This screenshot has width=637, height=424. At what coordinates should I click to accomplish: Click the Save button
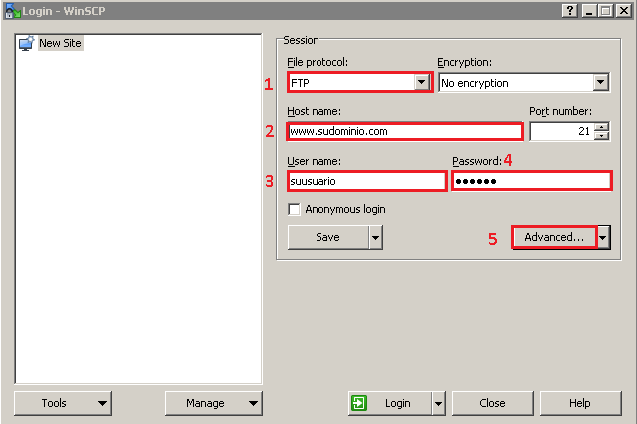click(x=328, y=237)
